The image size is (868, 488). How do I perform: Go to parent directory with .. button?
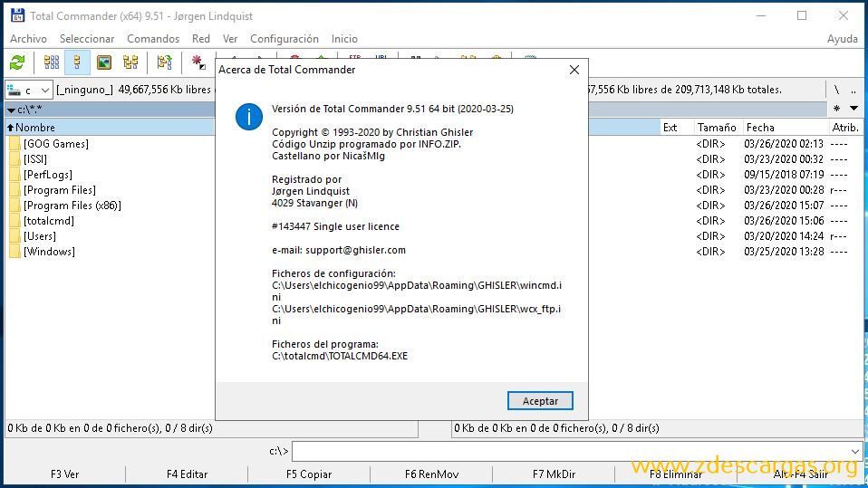(854, 90)
